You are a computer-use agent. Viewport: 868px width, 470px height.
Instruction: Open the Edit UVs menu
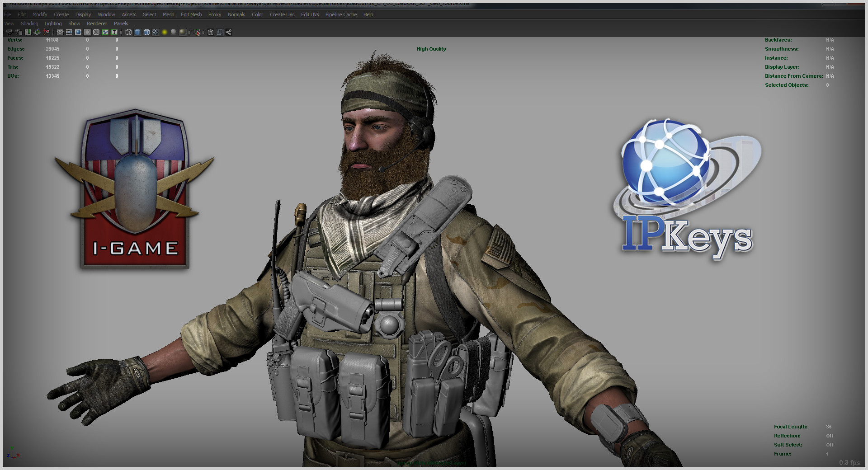pyautogui.click(x=310, y=14)
